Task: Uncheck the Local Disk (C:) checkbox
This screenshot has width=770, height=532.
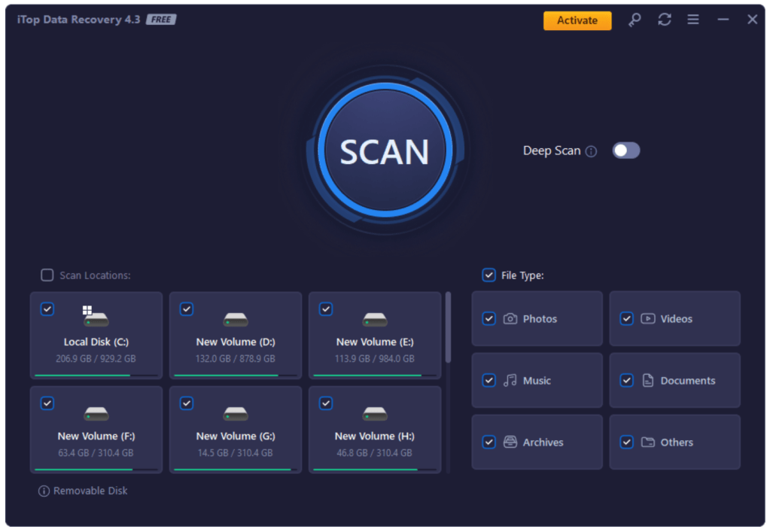Action: click(x=47, y=309)
